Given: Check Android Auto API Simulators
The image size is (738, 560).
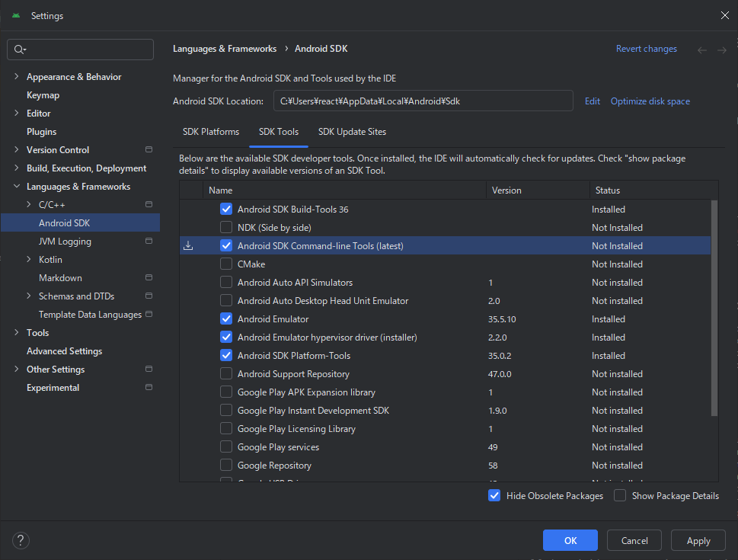Looking at the screenshot, I should pos(226,283).
